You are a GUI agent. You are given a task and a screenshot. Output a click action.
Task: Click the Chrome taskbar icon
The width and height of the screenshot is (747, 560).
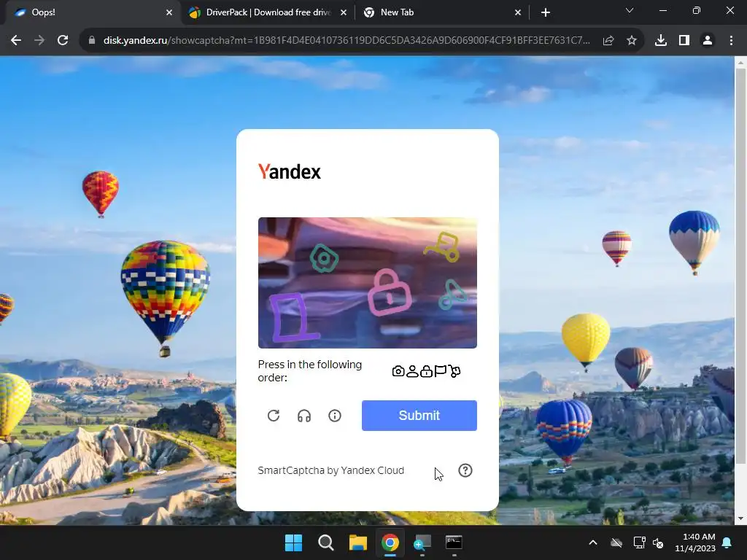(390, 542)
